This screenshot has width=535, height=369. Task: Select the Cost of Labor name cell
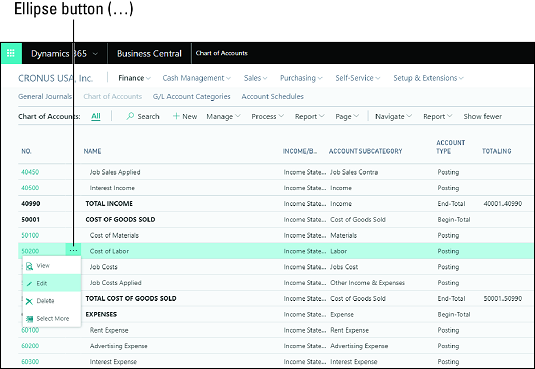(x=109, y=251)
